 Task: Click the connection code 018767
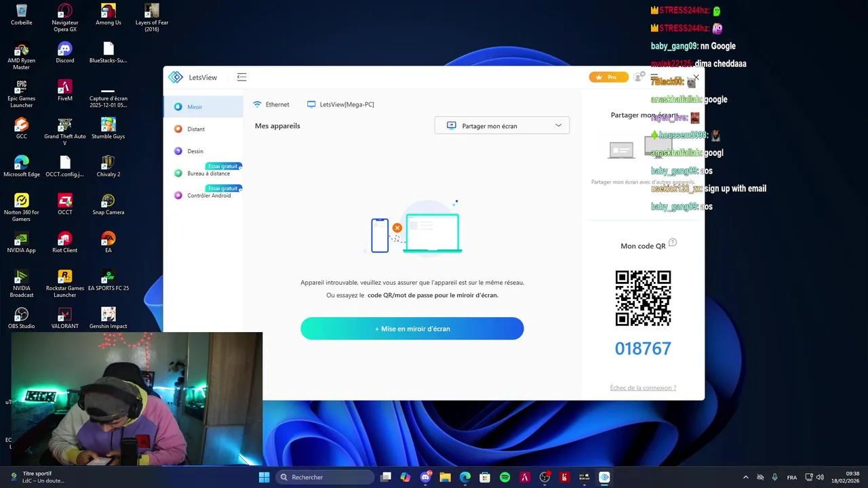point(643,348)
